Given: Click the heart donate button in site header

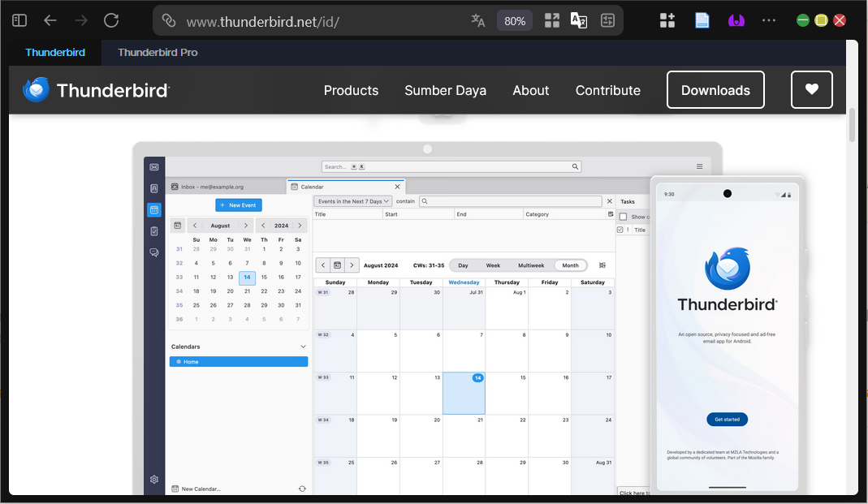Looking at the screenshot, I should (x=812, y=89).
